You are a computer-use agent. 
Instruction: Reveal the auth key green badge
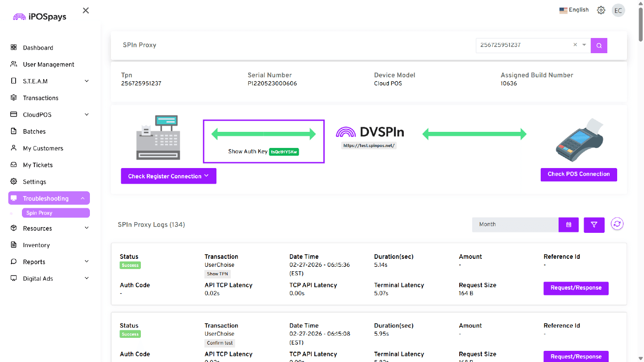(x=284, y=152)
